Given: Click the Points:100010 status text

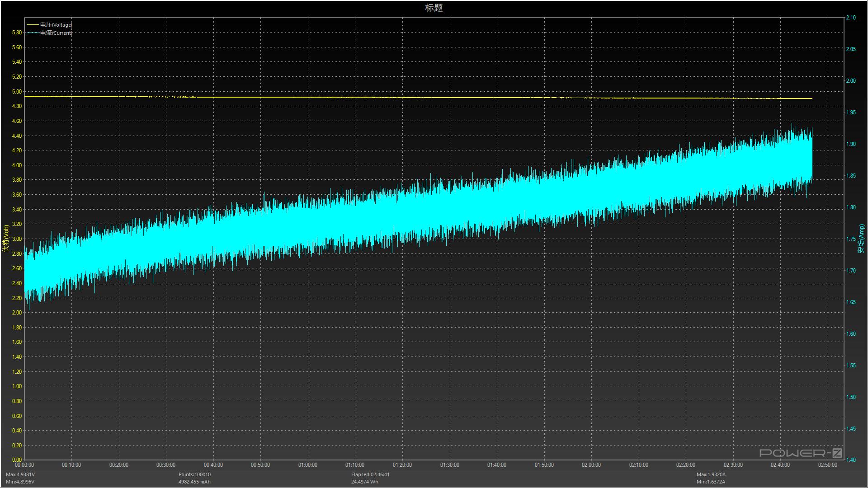Looking at the screenshot, I should (194, 474).
